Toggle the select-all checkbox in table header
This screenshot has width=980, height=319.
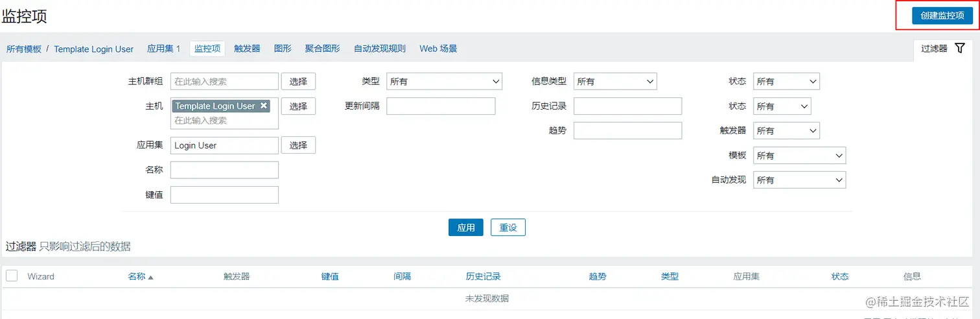[12, 276]
